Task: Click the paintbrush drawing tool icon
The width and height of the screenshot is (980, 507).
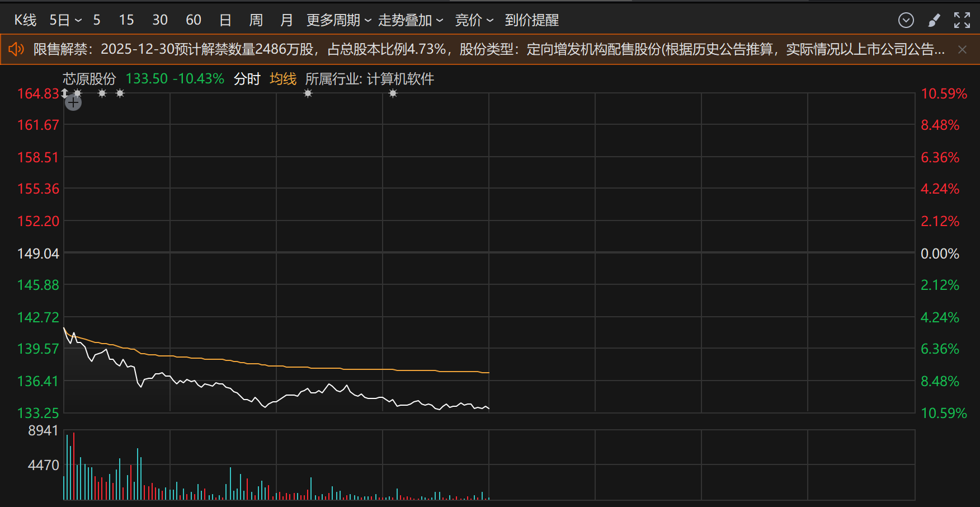Action: 934,21
